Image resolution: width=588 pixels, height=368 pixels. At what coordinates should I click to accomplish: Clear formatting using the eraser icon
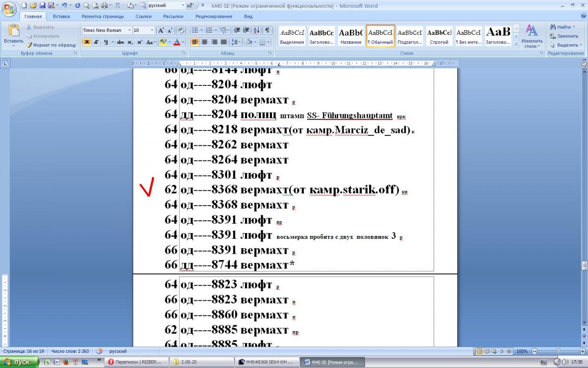tap(180, 30)
